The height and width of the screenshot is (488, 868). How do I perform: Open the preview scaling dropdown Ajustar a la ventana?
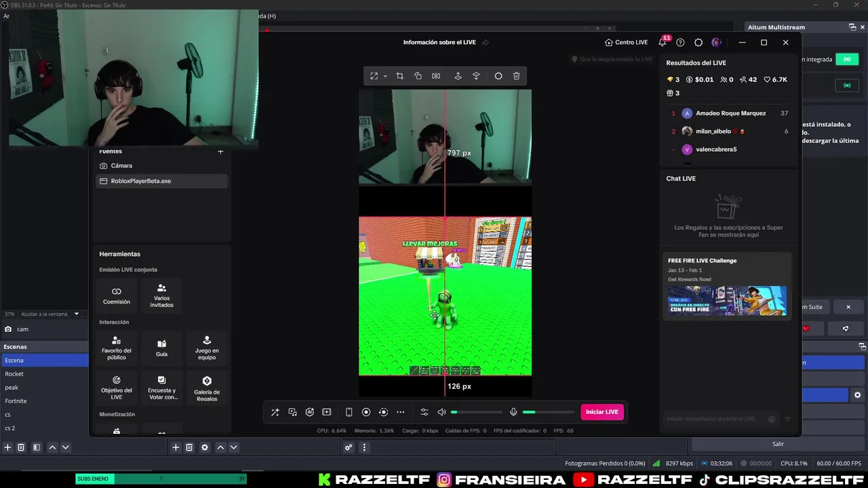click(x=50, y=314)
